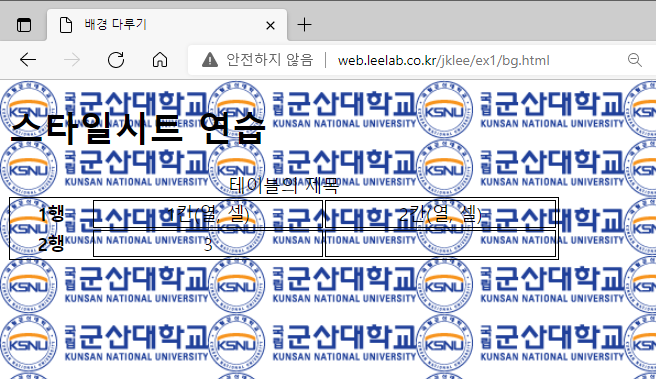The height and width of the screenshot is (379, 656).
Task: Close the 배경 다루기 tab
Action: [270, 26]
